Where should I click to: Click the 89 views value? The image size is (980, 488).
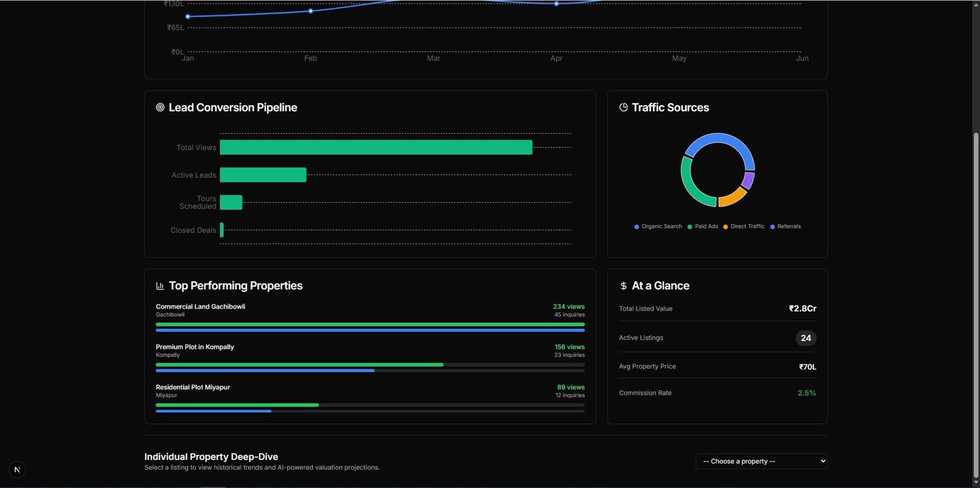point(571,387)
